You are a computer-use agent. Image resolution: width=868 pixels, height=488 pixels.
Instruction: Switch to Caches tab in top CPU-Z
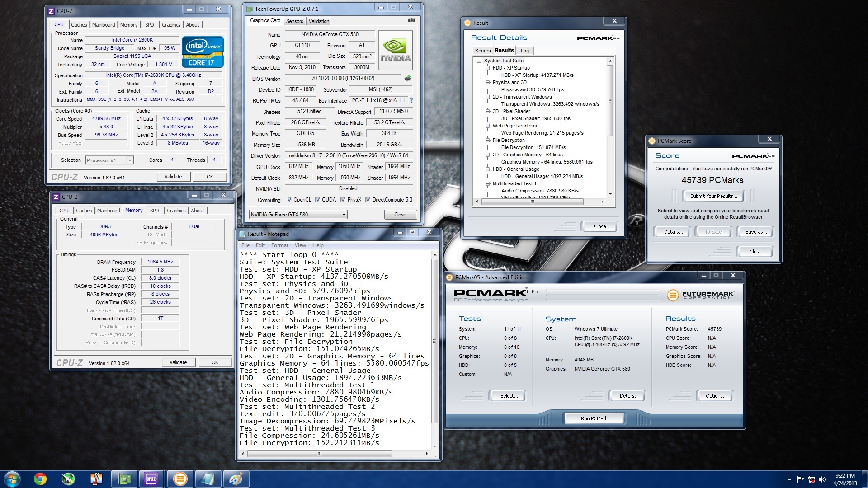point(79,25)
